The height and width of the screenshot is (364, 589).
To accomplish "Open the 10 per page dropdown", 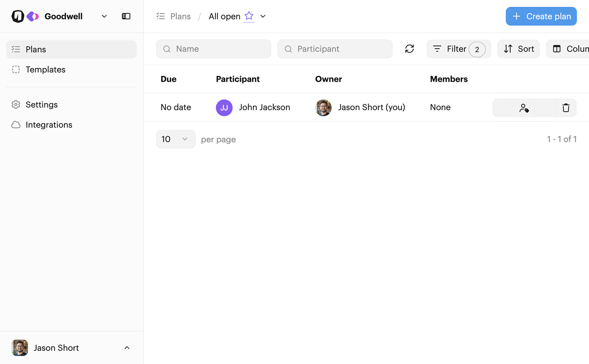I will click(x=176, y=139).
